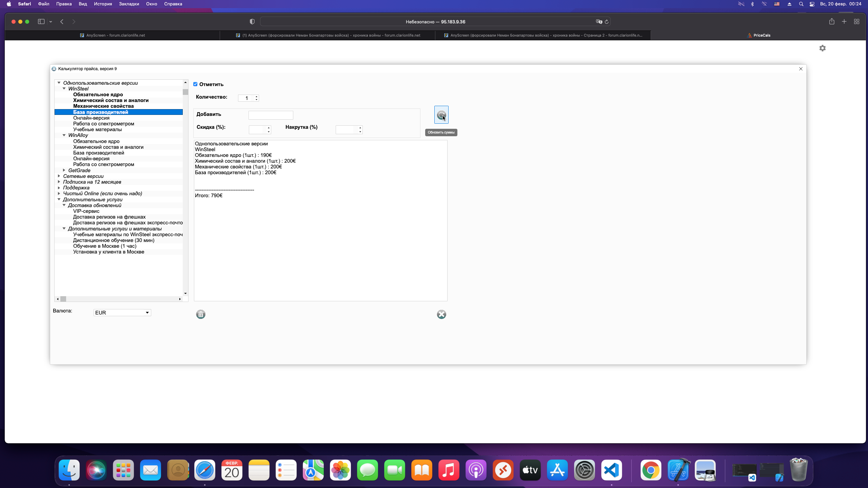Viewport: 868px width, 488px height.
Task: Open the page settings gear icon
Action: click(822, 48)
